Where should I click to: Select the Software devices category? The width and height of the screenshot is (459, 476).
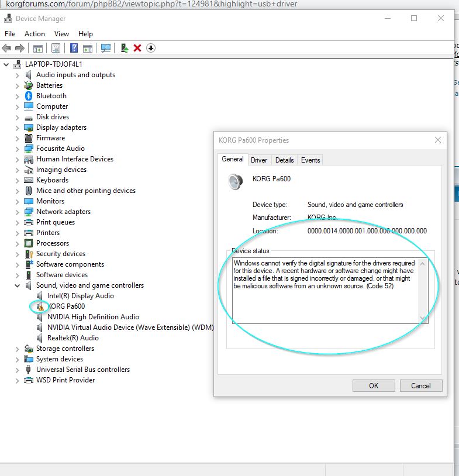62,275
